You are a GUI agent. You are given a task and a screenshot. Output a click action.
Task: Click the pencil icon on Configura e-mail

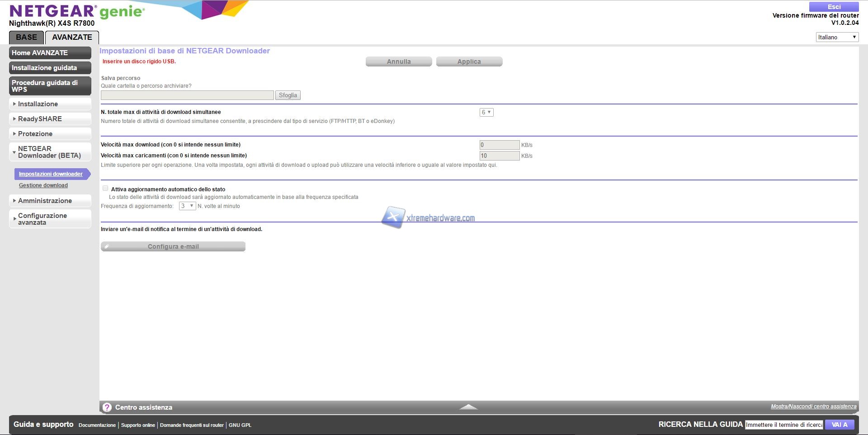(107, 246)
